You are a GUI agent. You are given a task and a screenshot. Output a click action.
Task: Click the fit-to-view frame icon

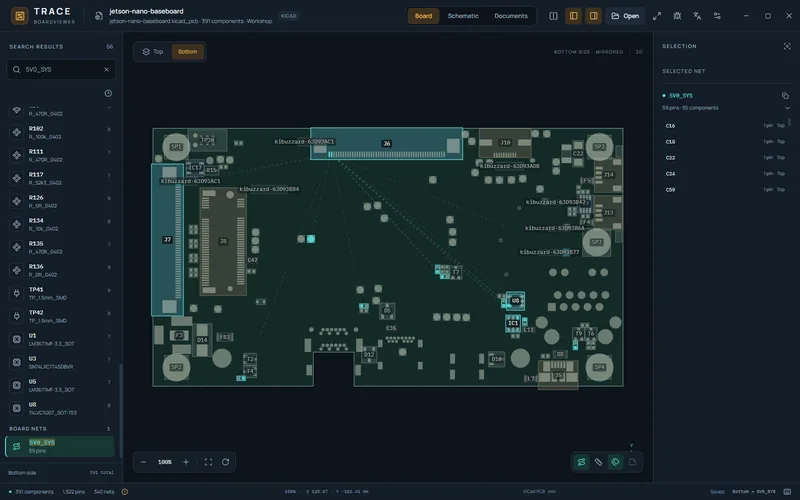(208, 462)
